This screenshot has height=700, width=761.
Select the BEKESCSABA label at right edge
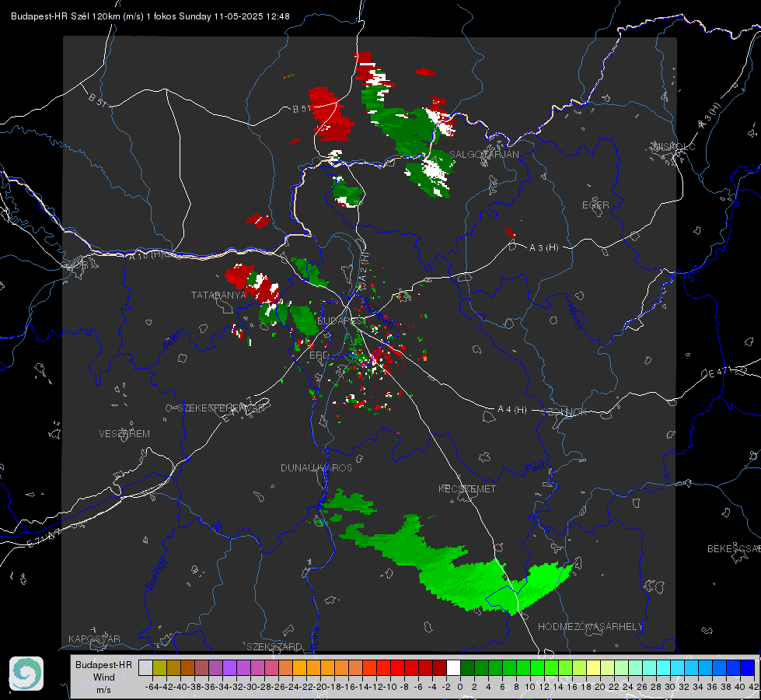pos(734,549)
